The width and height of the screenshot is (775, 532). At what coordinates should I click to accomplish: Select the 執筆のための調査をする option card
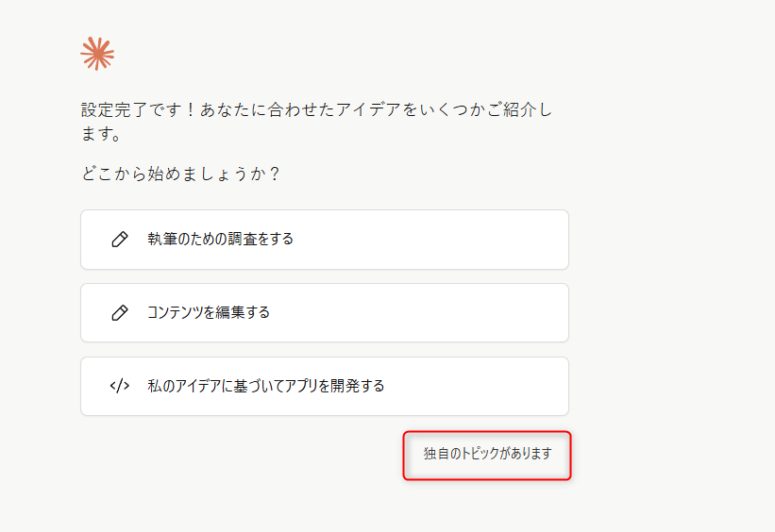tap(324, 240)
